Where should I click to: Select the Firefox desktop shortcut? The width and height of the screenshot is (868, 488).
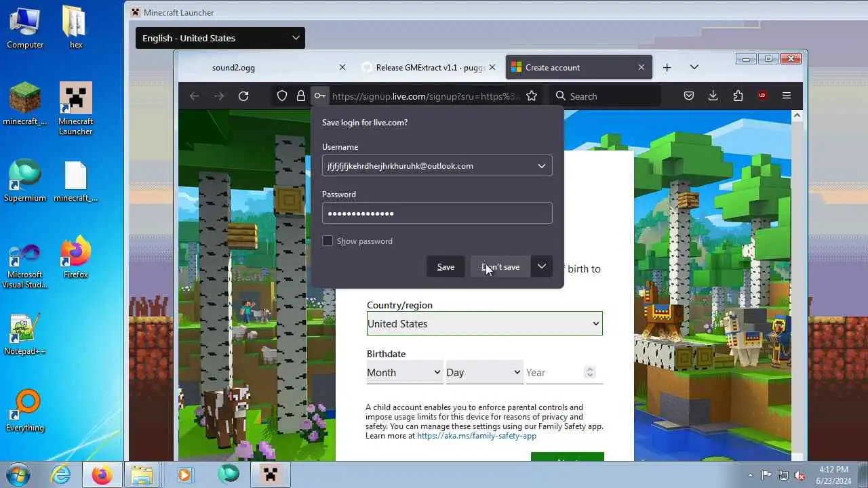75,257
